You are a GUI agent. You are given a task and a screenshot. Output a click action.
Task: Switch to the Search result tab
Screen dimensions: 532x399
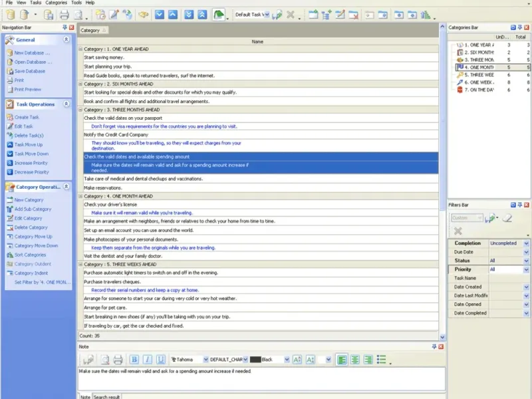coord(106,396)
